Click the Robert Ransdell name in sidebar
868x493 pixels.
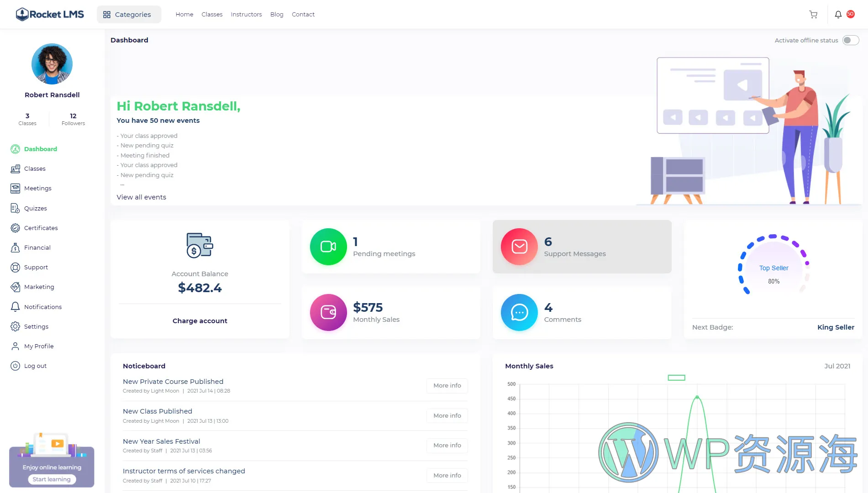point(52,95)
